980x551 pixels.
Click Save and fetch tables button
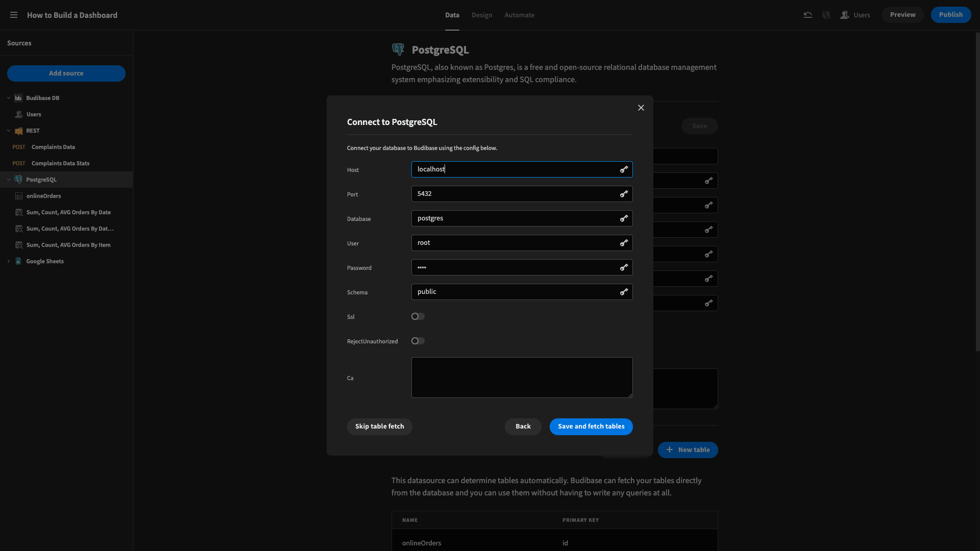coord(591,427)
